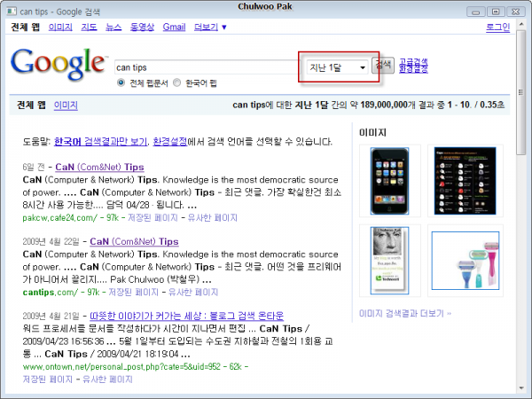Click the cantips.com green URL text
This screenshot has width=532, height=399.
click(x=51, y=292)
